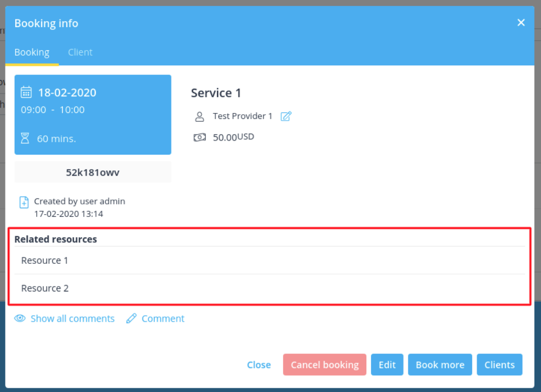The height and width of the screenshot is (392, 541).
Task: Select Resource 1 in related resources
Action: point(45,261)
